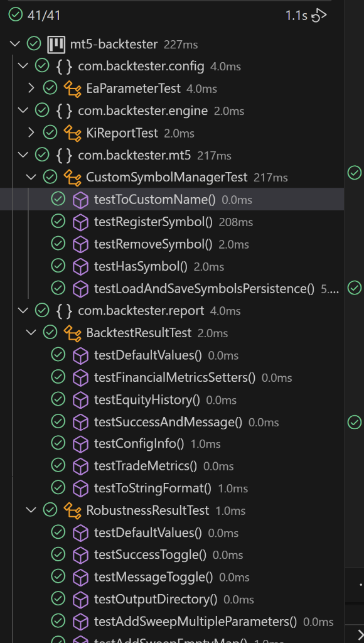364x643 pixels.
Task: Click the passed check icon beside 41/41
Action: tap(16, 15)
